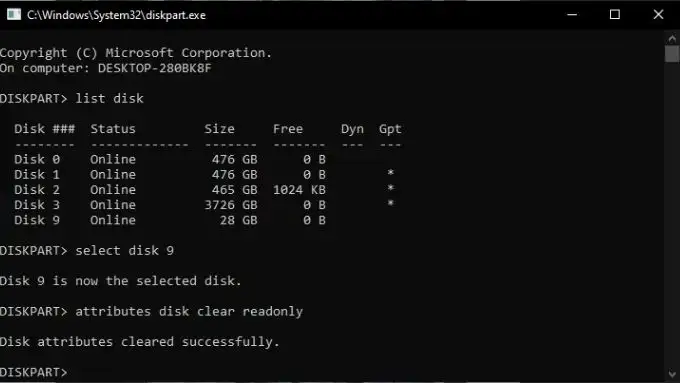
Task: Click the Disk 0 row in disk list
Action: click(x=170, y=159)
